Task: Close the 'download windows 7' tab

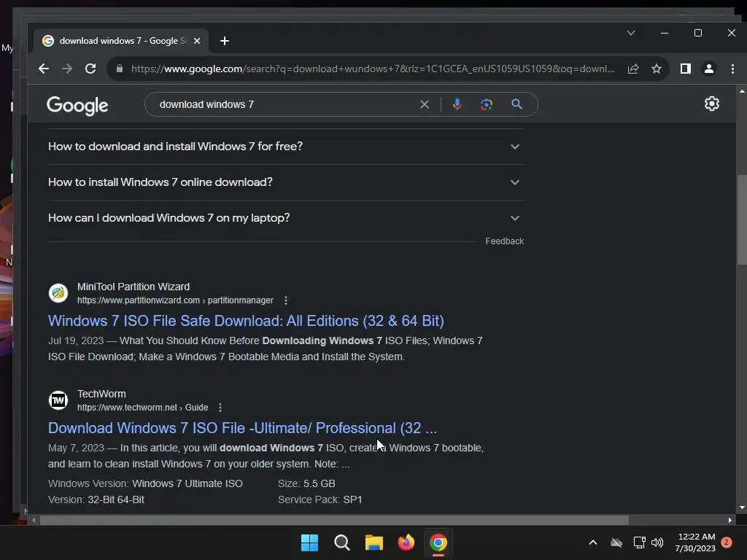Action: [197, 41]
